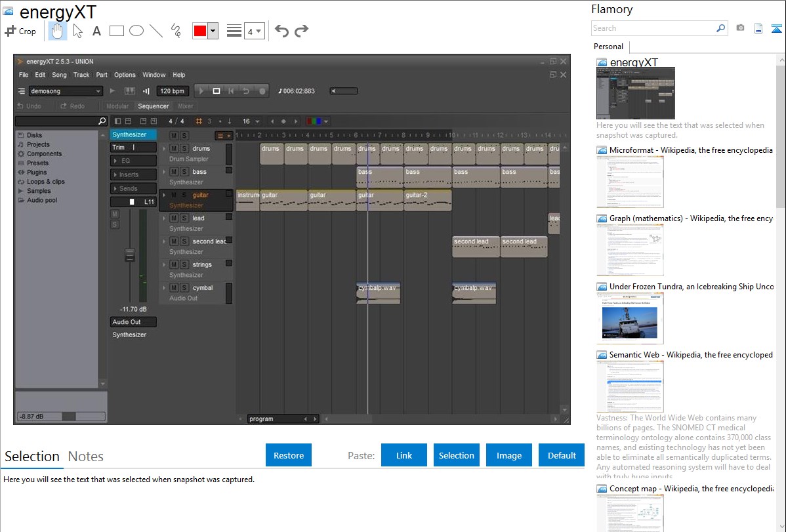The width and height of the screenshot is (786, 532).
Task: Undo the last annotation
Action: [281, 31]
